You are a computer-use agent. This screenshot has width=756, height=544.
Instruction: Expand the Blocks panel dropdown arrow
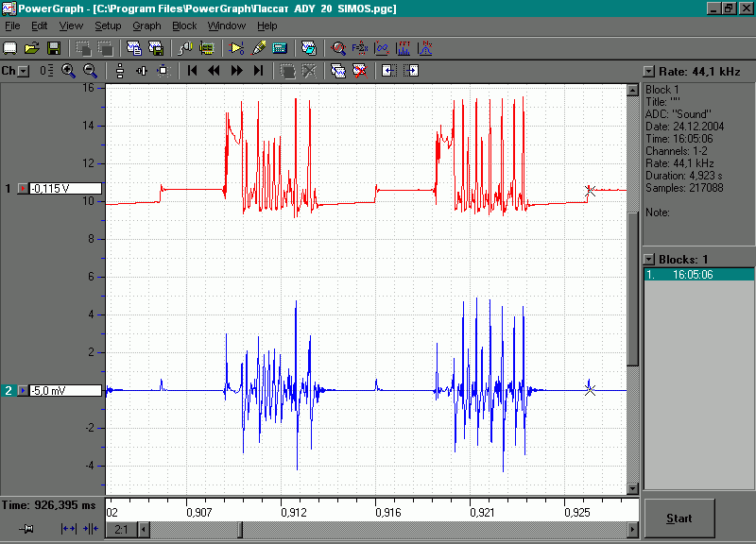click(x=649, y=260)
